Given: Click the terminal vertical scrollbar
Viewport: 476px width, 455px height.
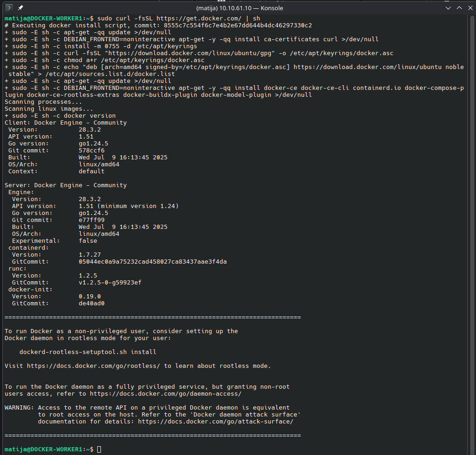Looking at the screenshot, I should (x=472, y=234).
